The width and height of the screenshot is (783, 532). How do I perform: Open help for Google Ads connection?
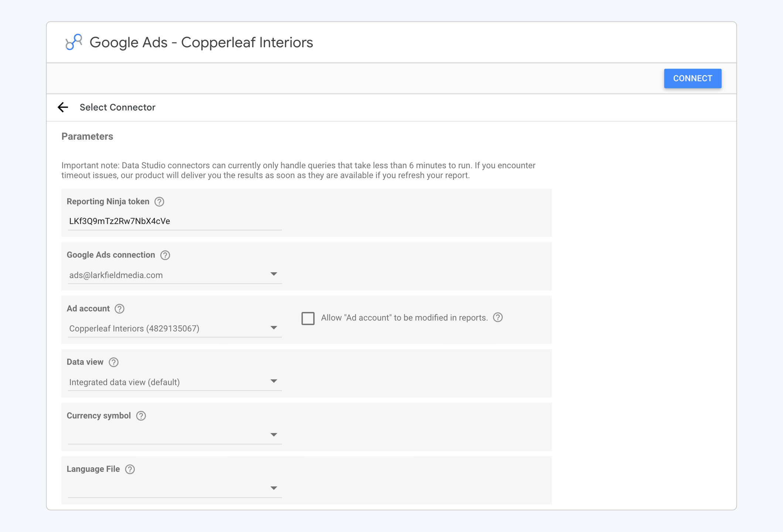click(x=165, y=255)
